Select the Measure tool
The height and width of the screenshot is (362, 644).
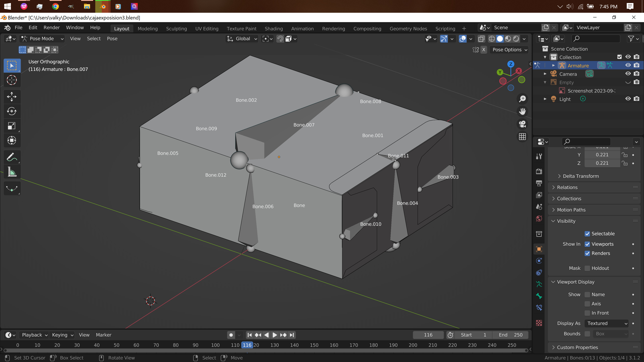tap(12, 172)
